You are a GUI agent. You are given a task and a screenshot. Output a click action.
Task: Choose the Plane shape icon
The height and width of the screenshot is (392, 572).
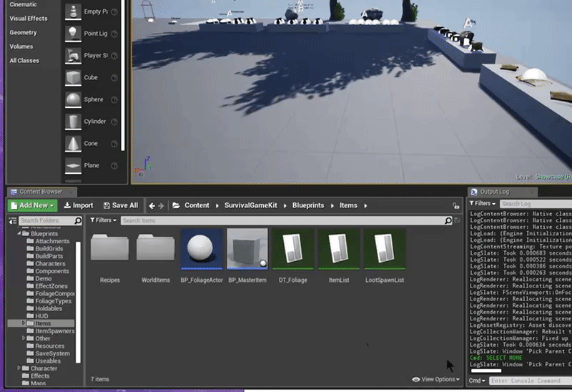(x=73, y=165)
